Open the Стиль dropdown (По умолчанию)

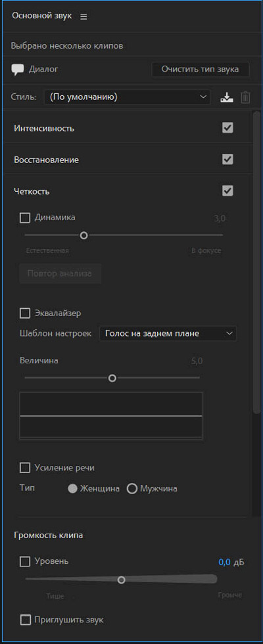click(x=127, y=97)
